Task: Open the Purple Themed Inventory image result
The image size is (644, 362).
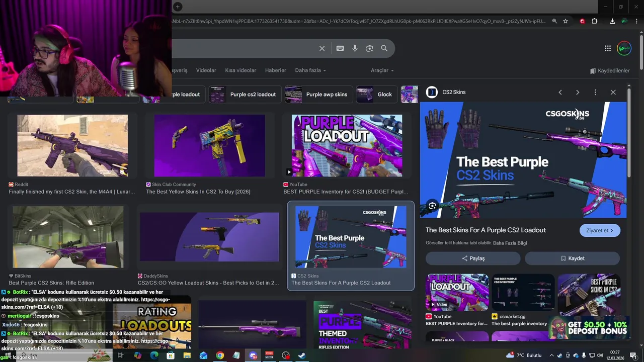Action: (362, 325)
